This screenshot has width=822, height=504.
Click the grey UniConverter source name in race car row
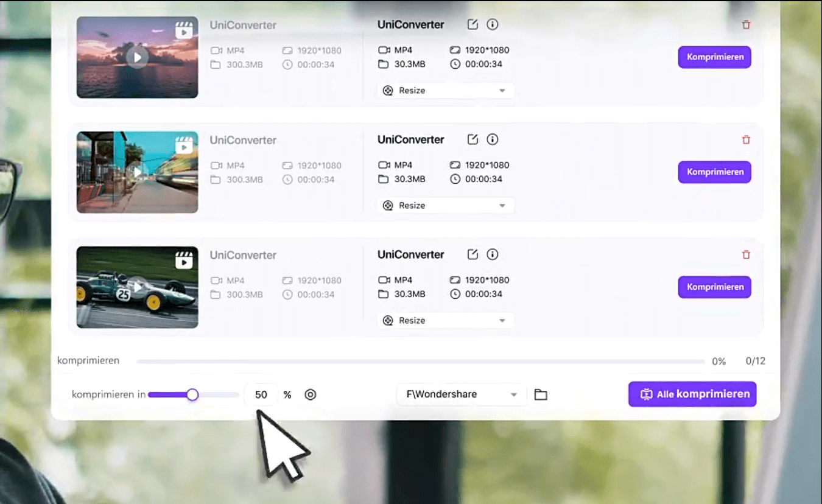(x=243, y=256)
